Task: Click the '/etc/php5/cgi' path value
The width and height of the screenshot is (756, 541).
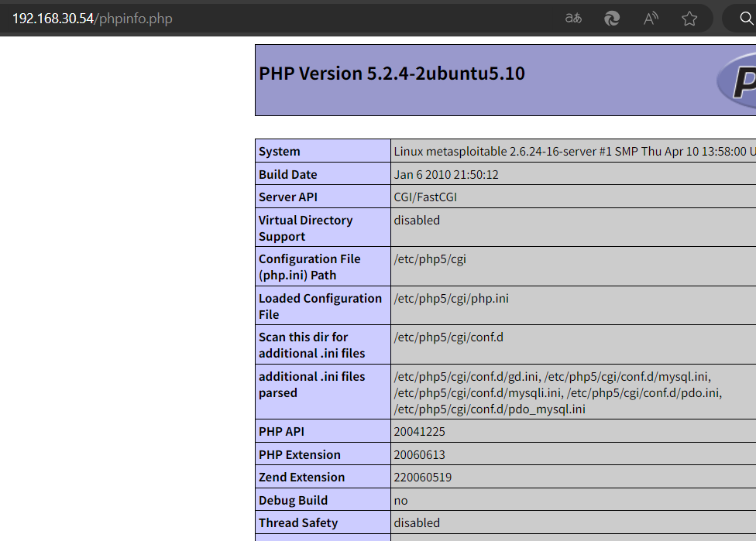Action: [x=430, y=259]
